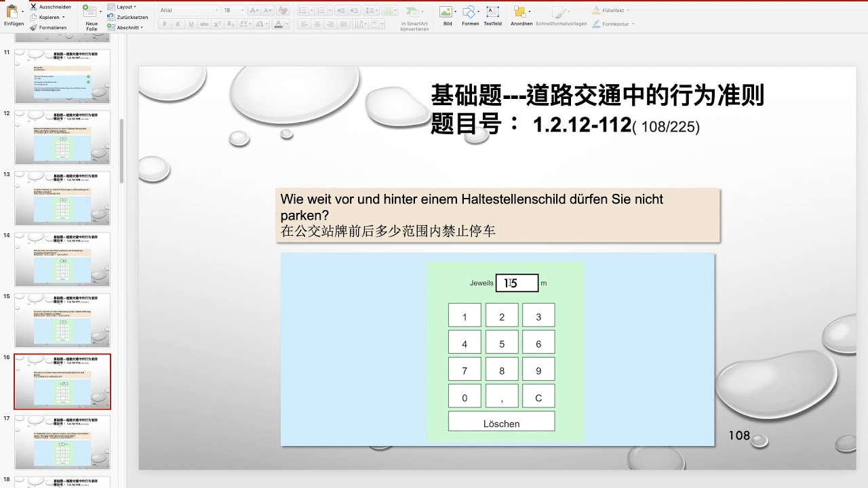The width and height of the screenshot is (868, 488).
Task: Open the Kopieren dropdown arrow
Action: [x=64, y=17]
